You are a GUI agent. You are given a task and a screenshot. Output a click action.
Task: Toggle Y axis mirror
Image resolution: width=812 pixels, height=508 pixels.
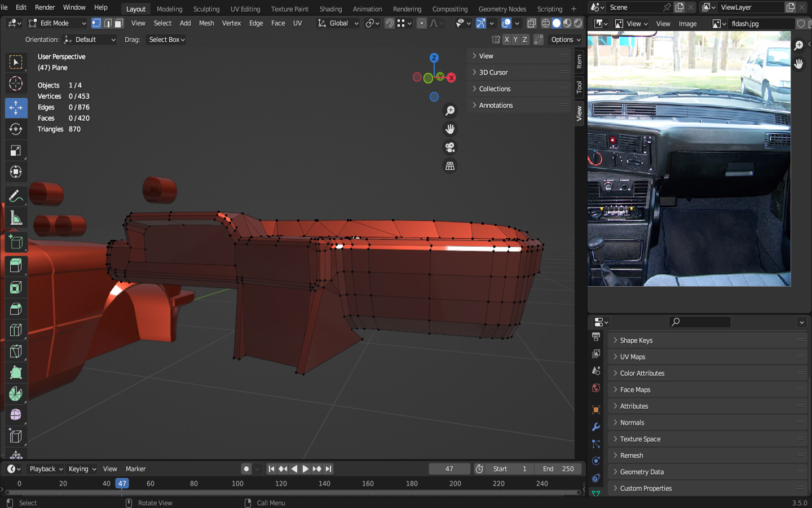coord(515,40)
